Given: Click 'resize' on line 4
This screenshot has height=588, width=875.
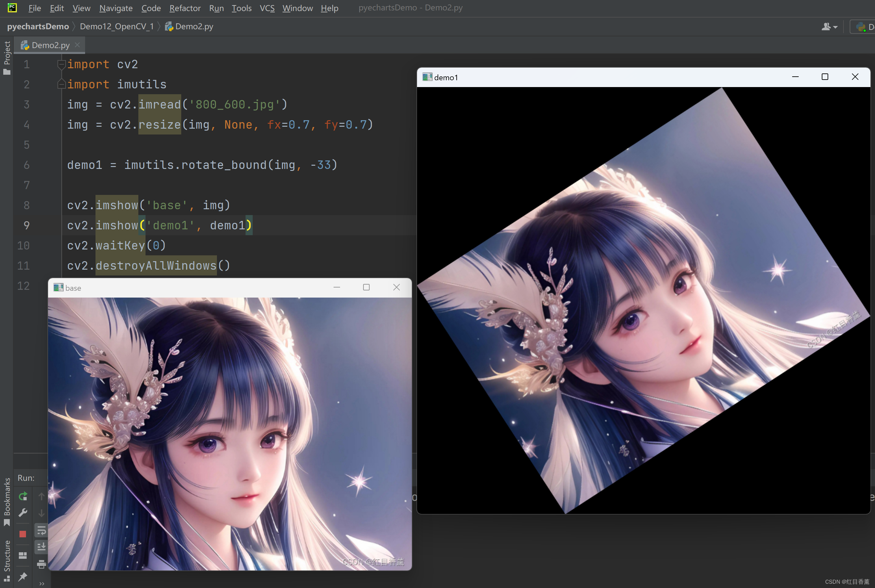Looking at the screenshot, I should pyautogui.click(x=160, y=125).
